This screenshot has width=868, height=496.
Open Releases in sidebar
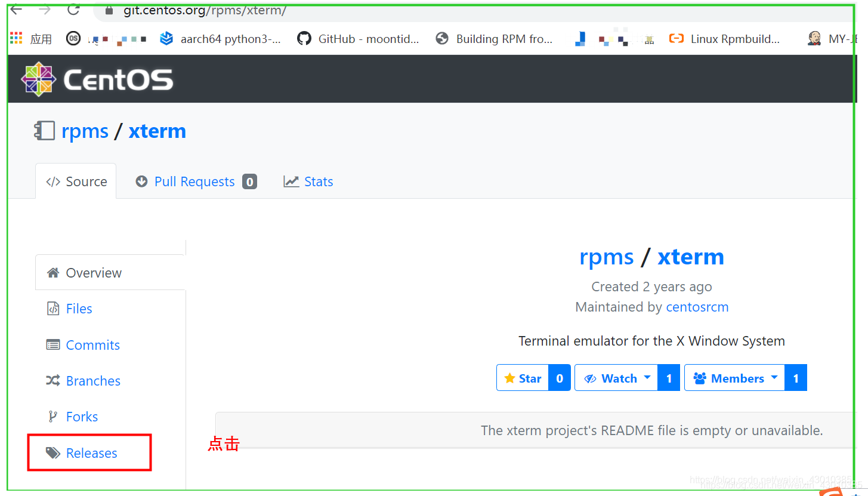coord(91,453)
